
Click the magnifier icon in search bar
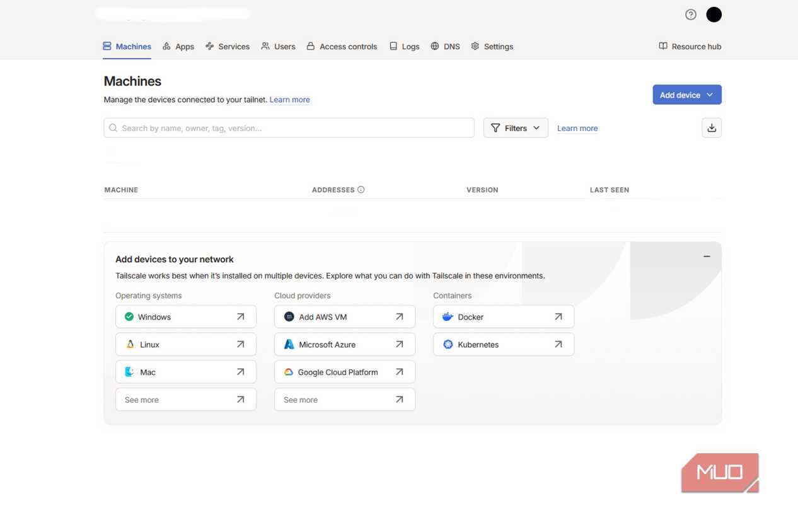click(113, 128)
